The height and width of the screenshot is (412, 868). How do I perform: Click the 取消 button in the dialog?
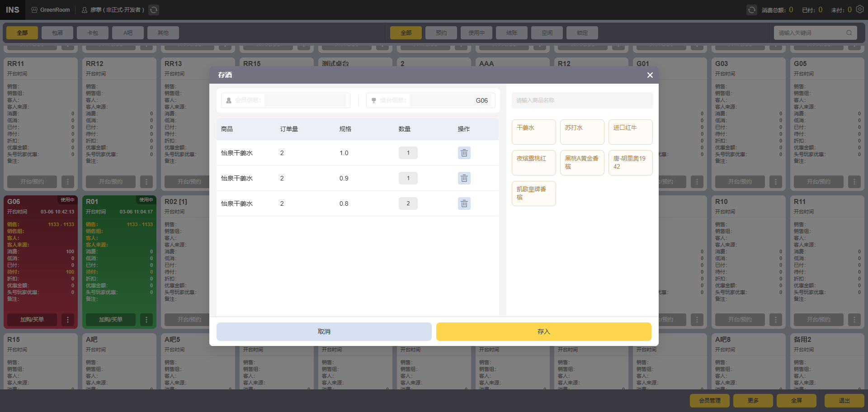pyautogui.click(x=324, y=331)
